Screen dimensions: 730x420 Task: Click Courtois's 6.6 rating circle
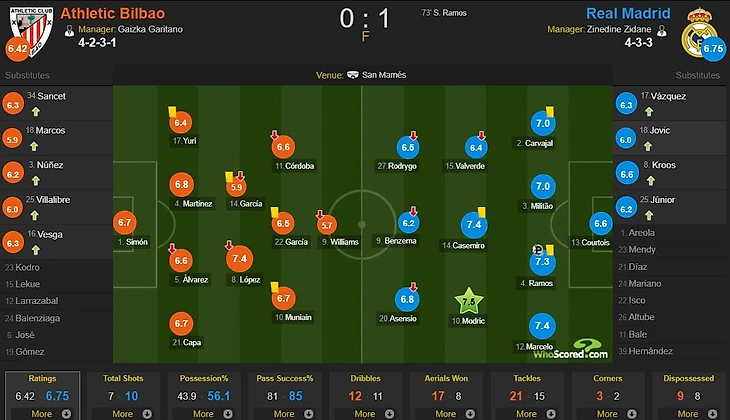pyautogui.click(x=601, y=224)
